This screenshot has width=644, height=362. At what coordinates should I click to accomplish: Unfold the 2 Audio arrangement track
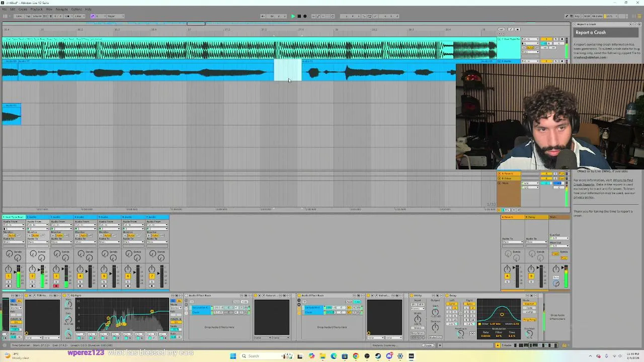click(x=500, y=61)
